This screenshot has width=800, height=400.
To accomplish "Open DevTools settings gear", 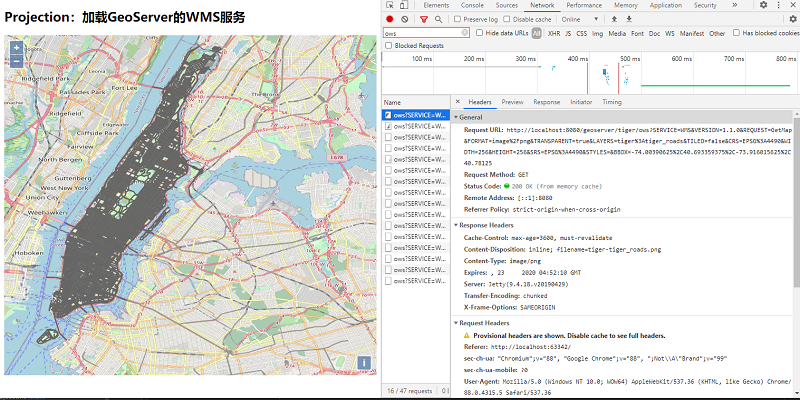I will coord(763,5).
